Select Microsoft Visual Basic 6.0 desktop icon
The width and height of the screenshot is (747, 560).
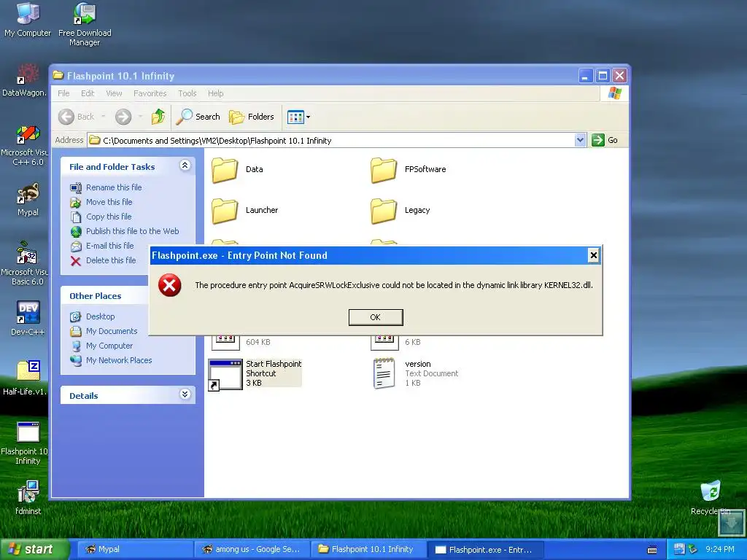tap(25, 263)
